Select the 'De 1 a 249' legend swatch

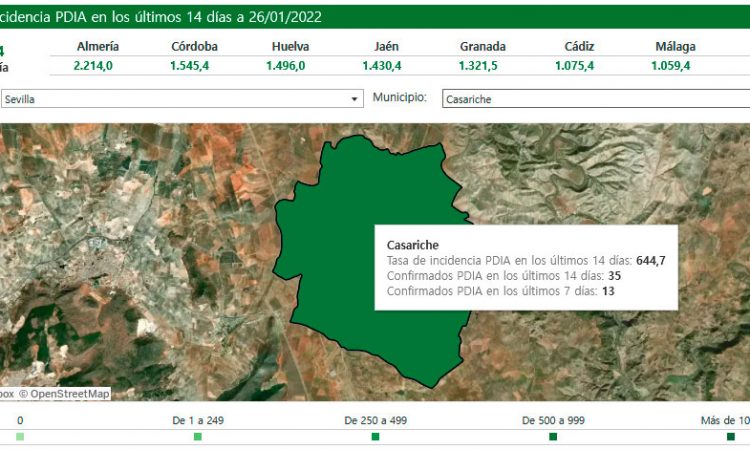(x=198, y=437)
